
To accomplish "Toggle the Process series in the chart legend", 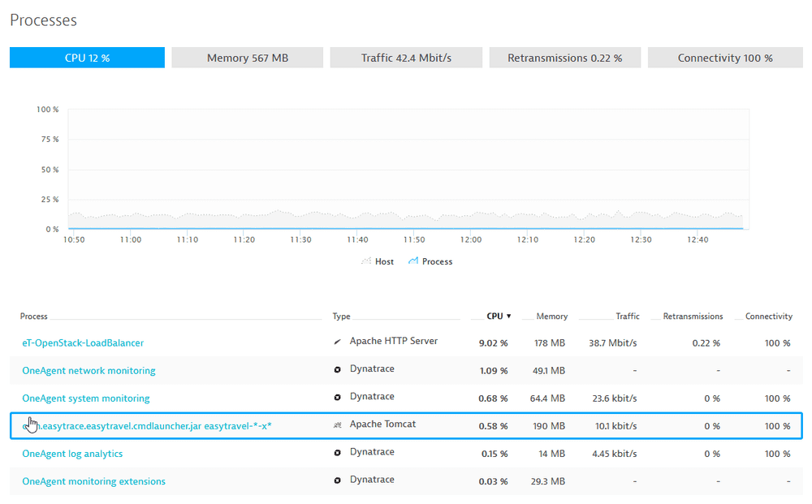I will [x=430, y=261].
